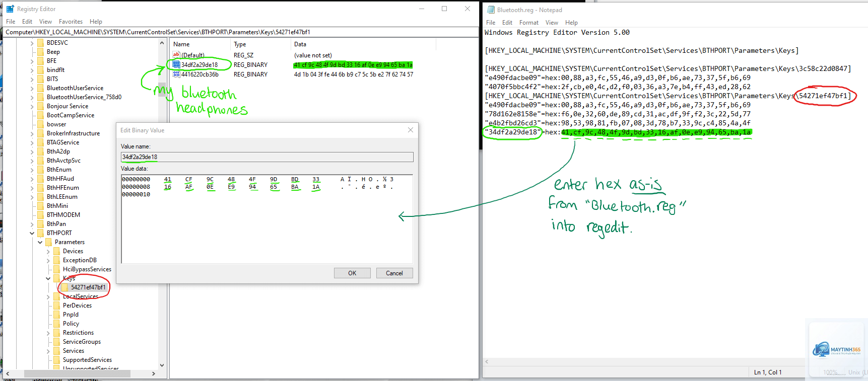
Task: Click Notepad horizontal scrollbar left arrow
Action: 487,361
